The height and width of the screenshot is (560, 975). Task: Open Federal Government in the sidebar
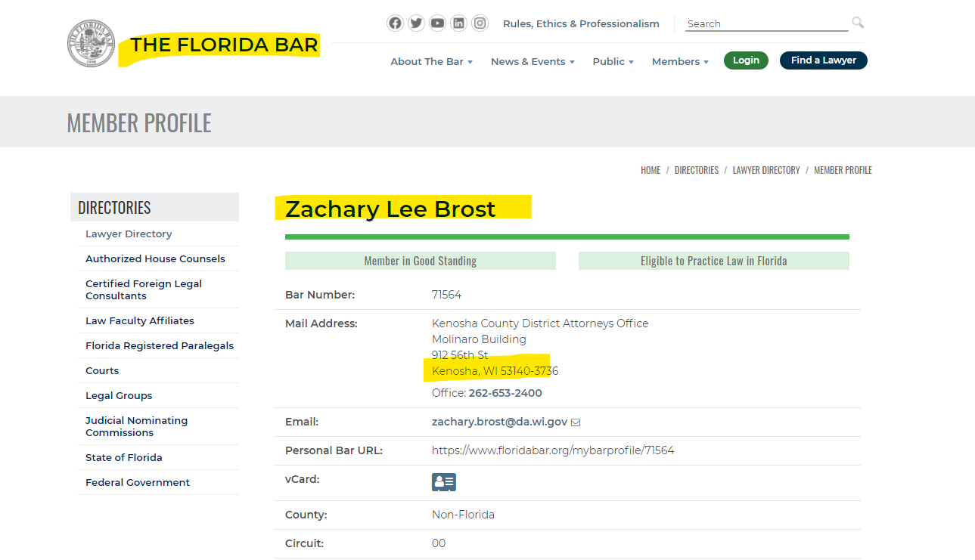pyautogui.click(x=138, y=482)
